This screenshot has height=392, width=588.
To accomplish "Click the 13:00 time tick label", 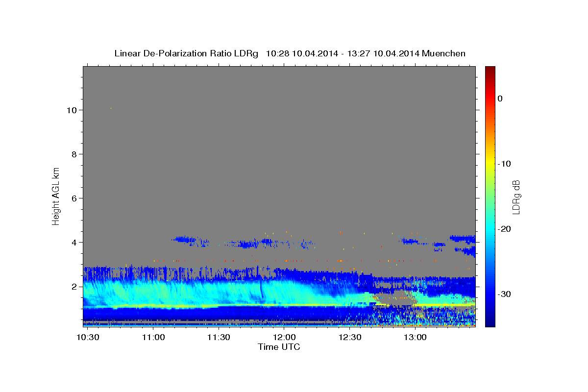I will (415, 338).
